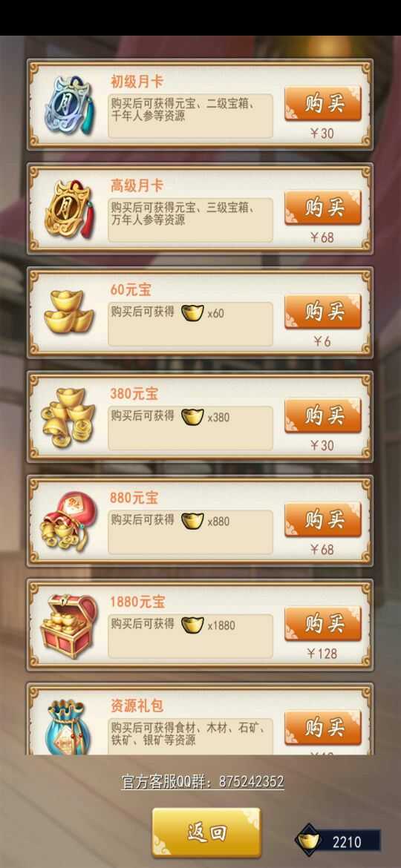Tap the treasure chest 1880元宝 icon
The width and height of the screenshot is (401, 868).
click(68, 625)
